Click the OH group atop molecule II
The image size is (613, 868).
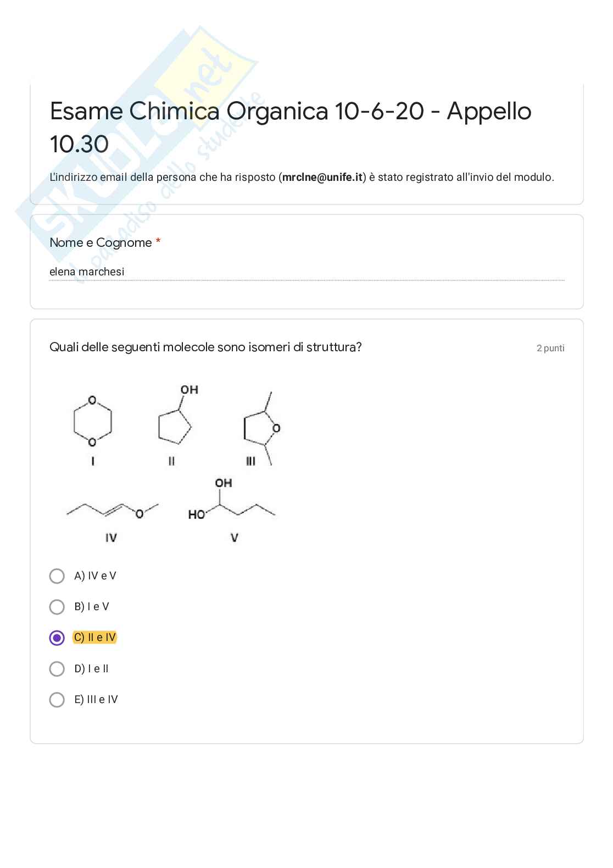point(190,390)
